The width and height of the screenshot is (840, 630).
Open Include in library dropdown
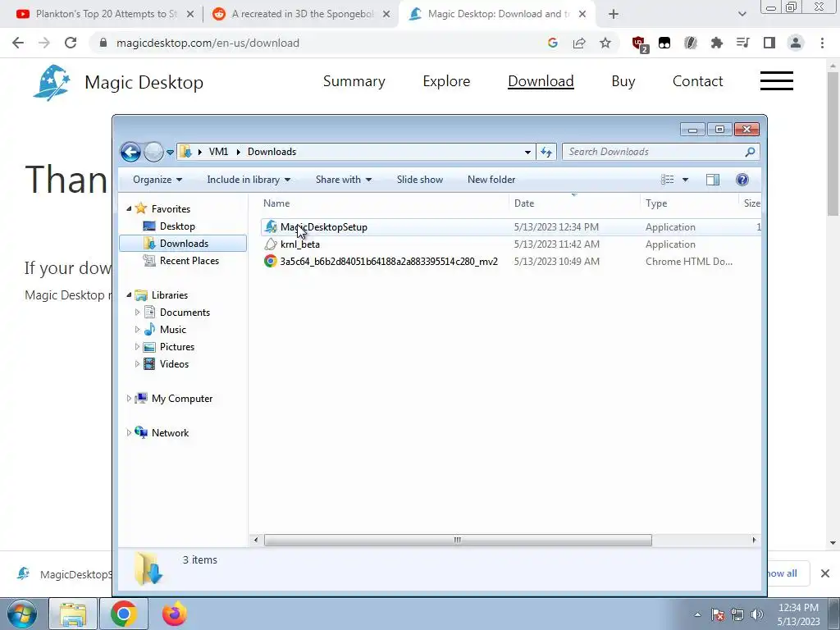click(x=249, y=180)
